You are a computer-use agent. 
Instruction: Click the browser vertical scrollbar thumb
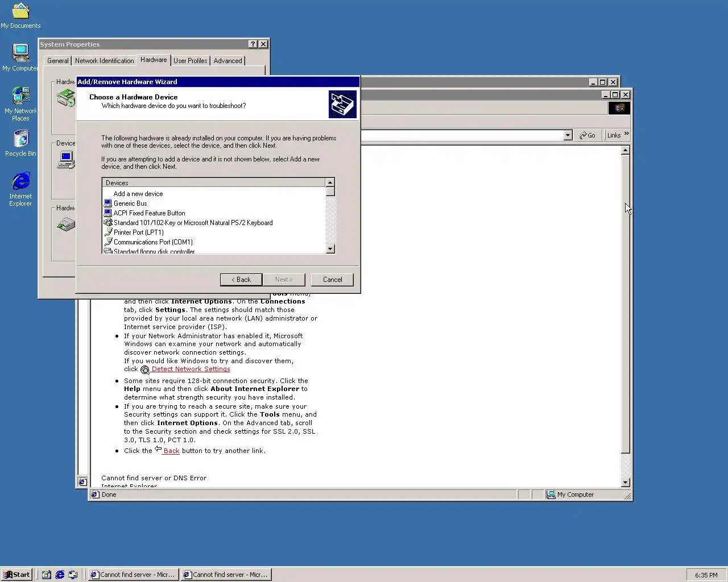(x=625, y=305)
